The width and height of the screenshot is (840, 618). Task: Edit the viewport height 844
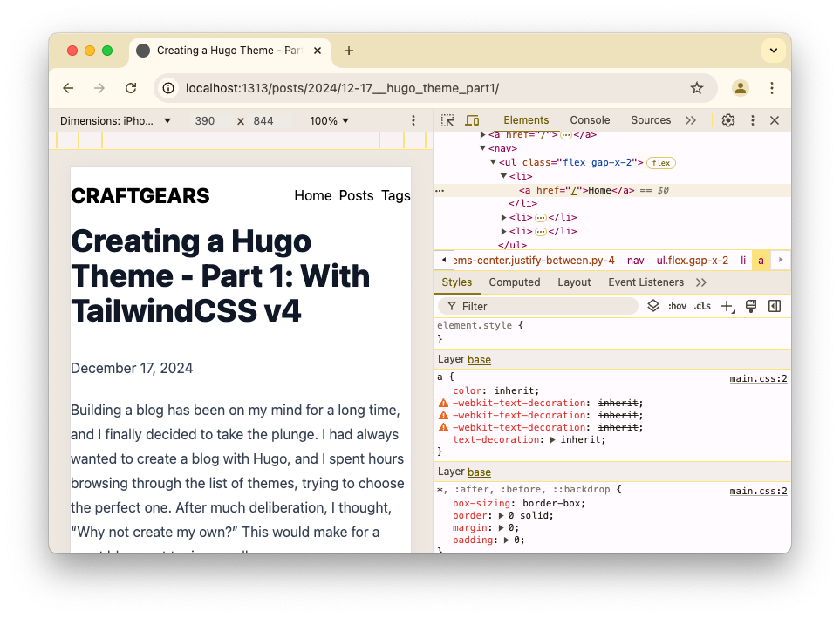(x=263, y=121)
